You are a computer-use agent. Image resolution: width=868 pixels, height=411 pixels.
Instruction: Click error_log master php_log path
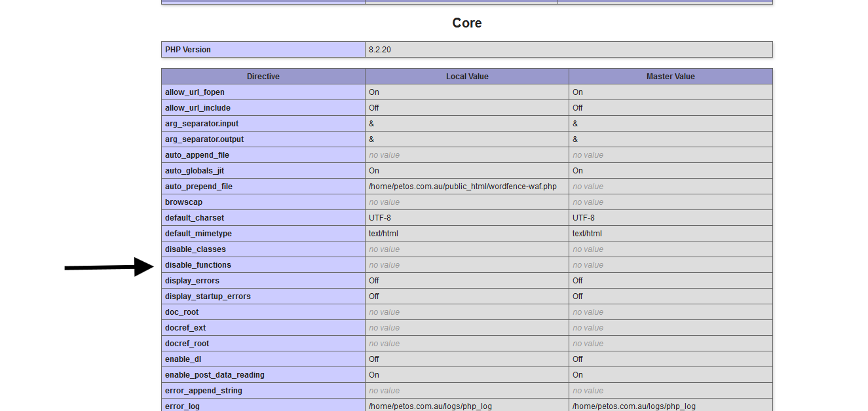pyautogui.click(x=634, y=406)
